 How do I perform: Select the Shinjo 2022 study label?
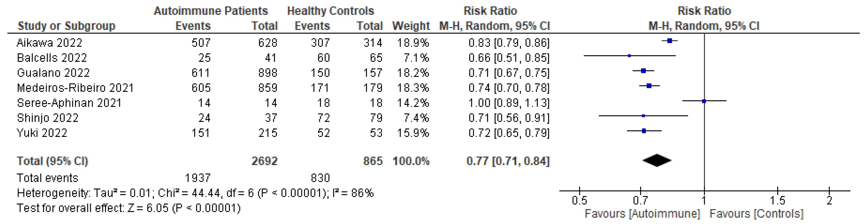pyautogui.click(x=47, y=118)
